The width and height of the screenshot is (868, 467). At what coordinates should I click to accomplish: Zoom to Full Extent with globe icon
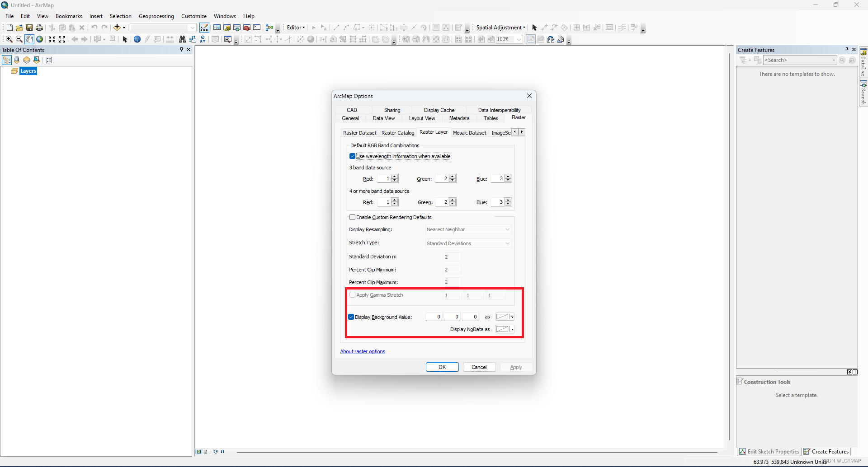coord(40,39)
